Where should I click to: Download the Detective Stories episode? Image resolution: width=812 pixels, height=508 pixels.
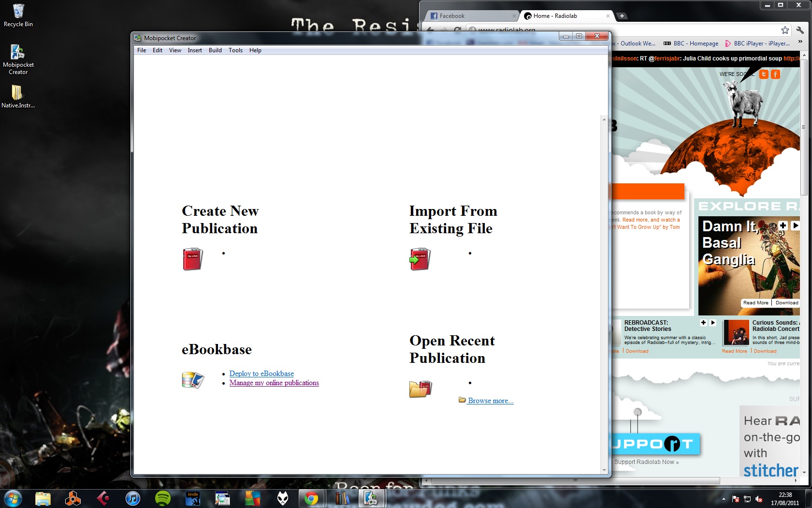click(x=637, y=351)
